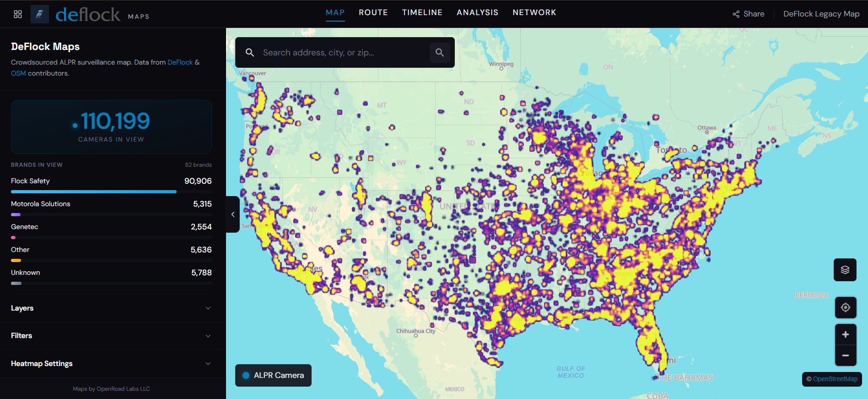Click the Share button
868x399 pixels.
[x=749, y=14]
